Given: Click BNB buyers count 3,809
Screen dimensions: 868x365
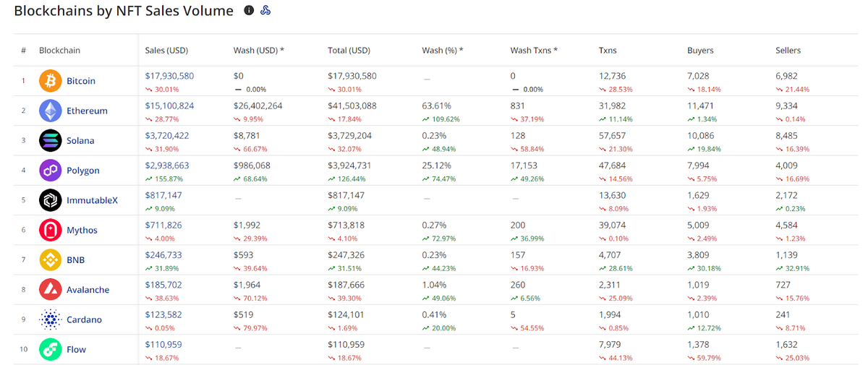Looking at the screenshot, I should click(699, 254).
